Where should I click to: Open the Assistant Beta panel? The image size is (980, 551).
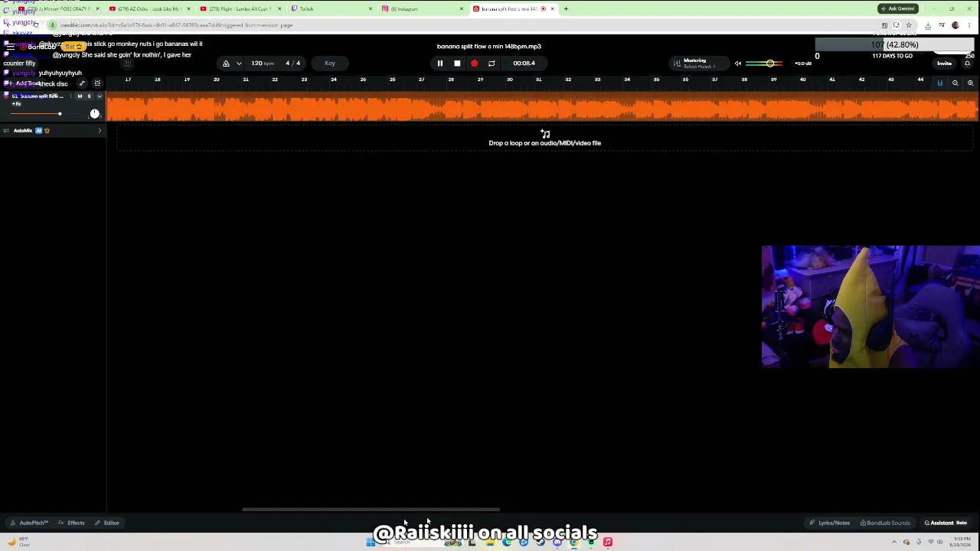(x=946, y=523)
